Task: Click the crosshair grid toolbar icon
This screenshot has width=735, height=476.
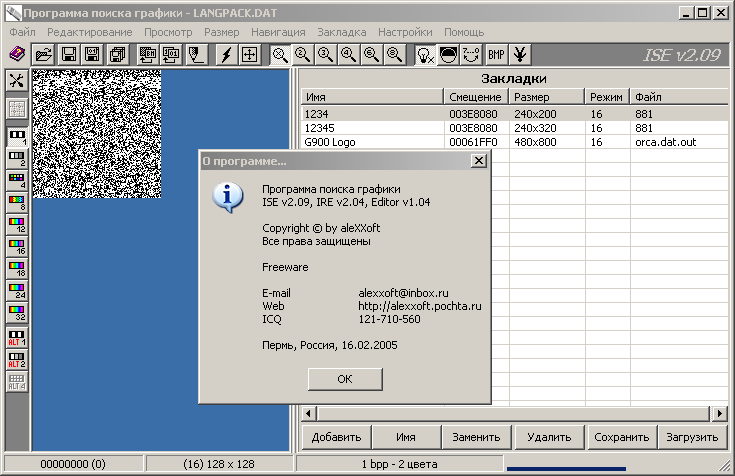Action: pyautogui.click(x=249, y=54)
